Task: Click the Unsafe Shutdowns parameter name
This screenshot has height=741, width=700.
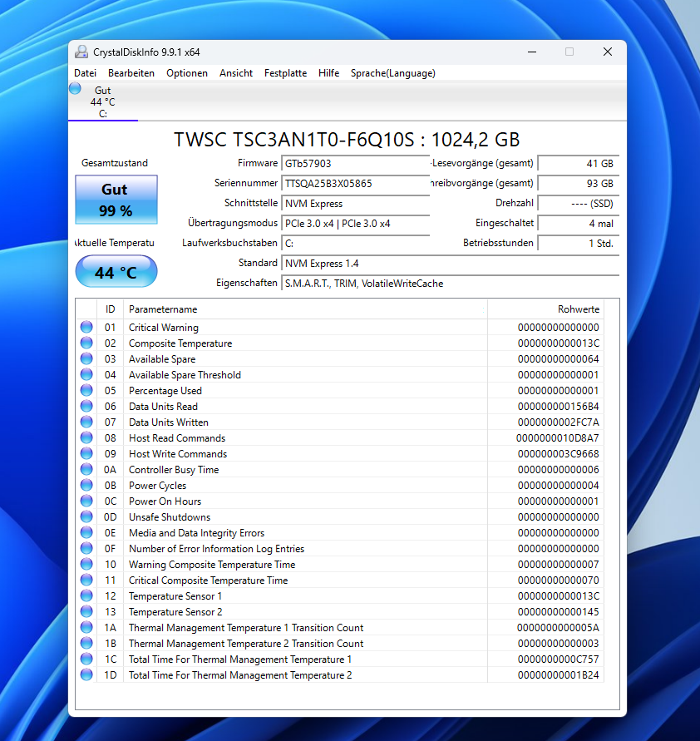Action: tap(170, 517)
